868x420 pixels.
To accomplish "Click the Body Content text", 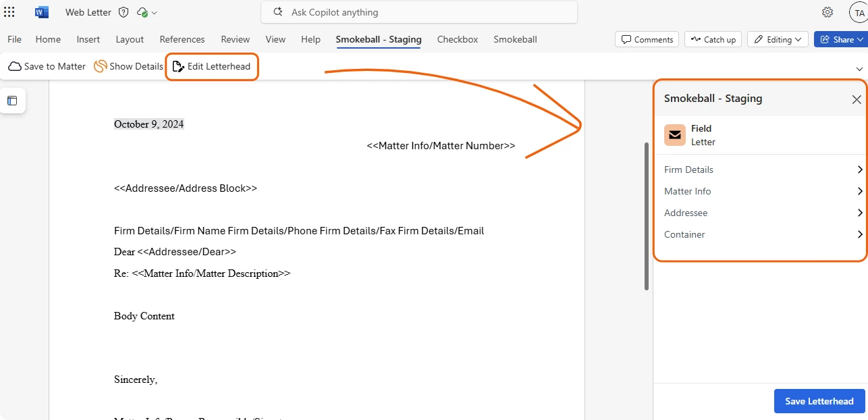I will [x=144, y=316].
